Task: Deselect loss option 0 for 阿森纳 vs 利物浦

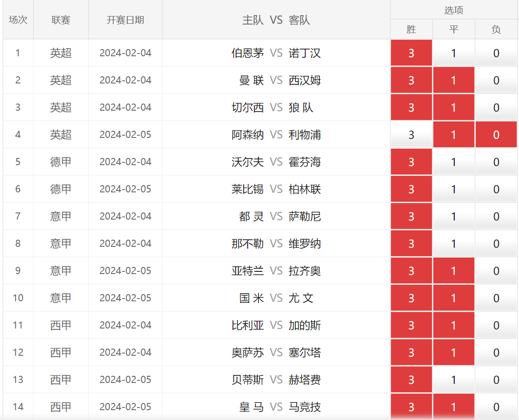Action: tap(496, 134)
